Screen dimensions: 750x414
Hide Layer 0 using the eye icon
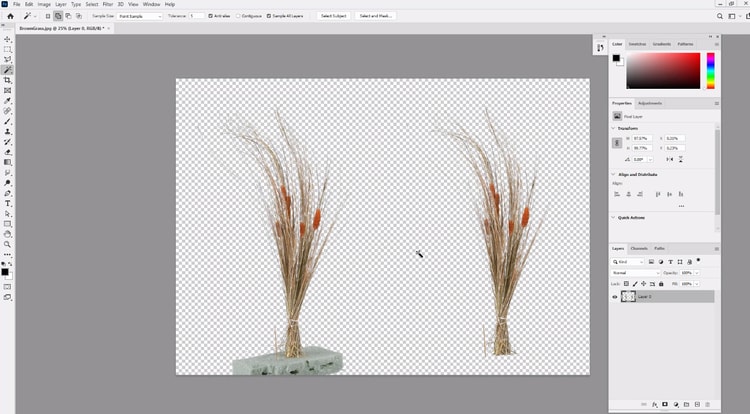[616, 297]
